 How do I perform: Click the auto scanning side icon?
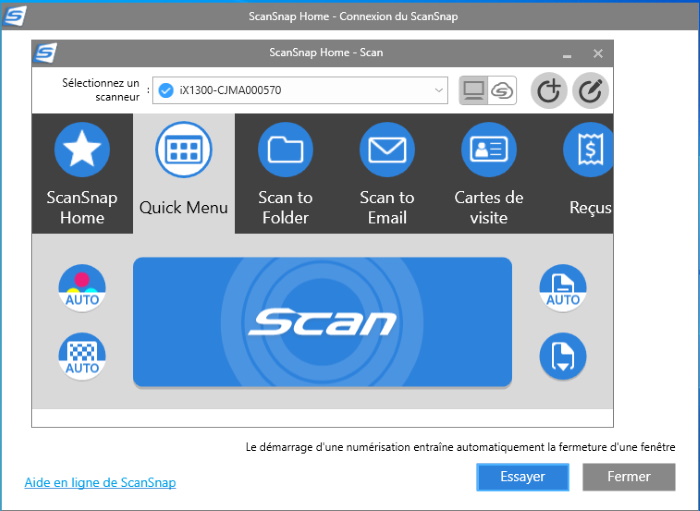(562, 288)
